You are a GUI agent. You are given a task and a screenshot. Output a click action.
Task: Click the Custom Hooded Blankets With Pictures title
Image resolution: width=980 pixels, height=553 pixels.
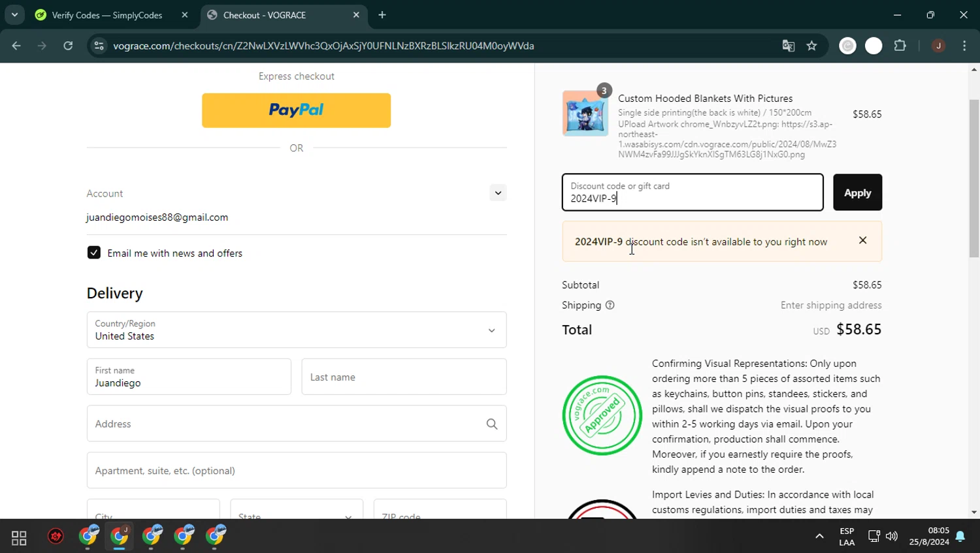point(706,99)
